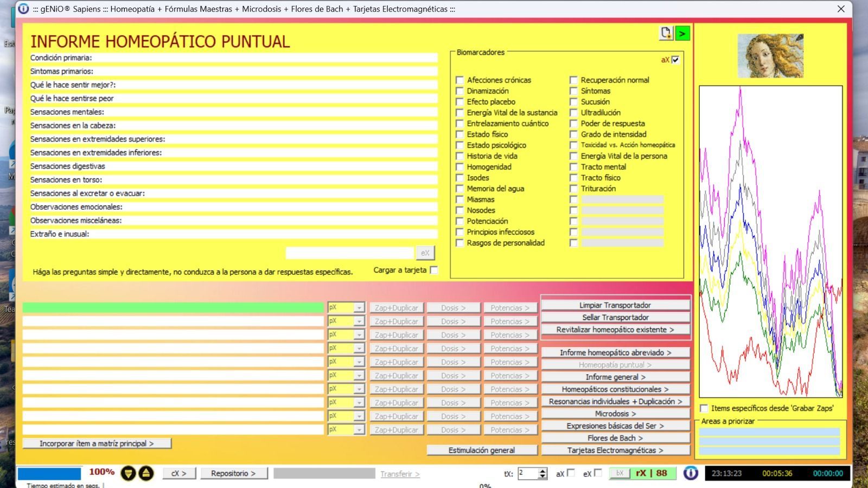
Task: Open the Repositorio button
Action: (233, 473)
